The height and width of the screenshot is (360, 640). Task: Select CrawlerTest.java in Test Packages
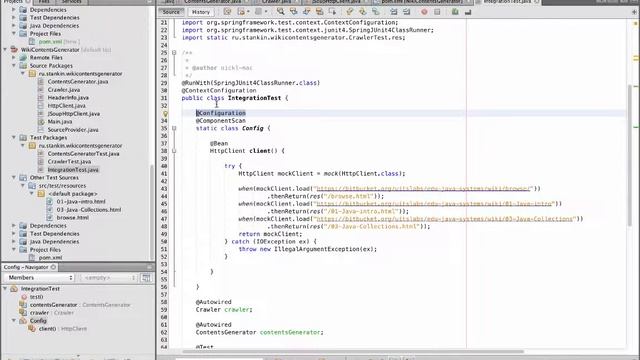[x=69, y=162]
